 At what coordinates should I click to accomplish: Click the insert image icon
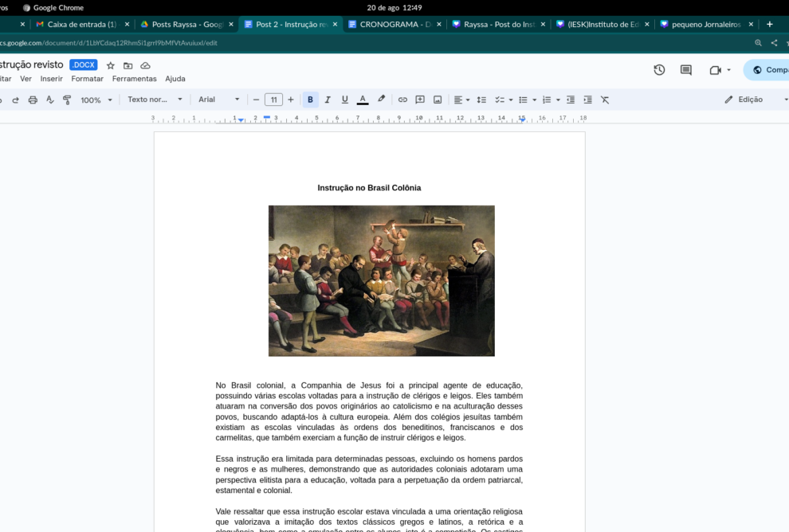coord(438,100)
